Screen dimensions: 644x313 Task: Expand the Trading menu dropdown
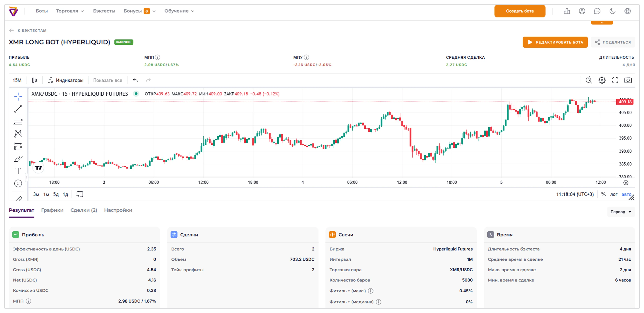pos(70,11)
